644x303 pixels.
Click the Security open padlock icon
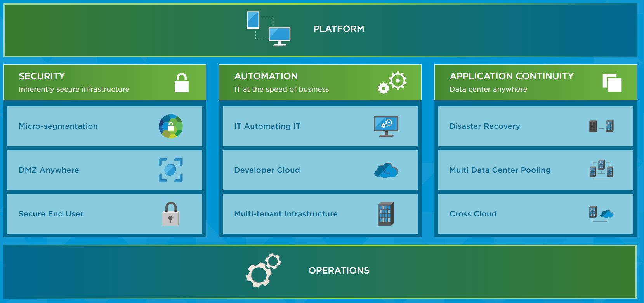click(181, 83)
